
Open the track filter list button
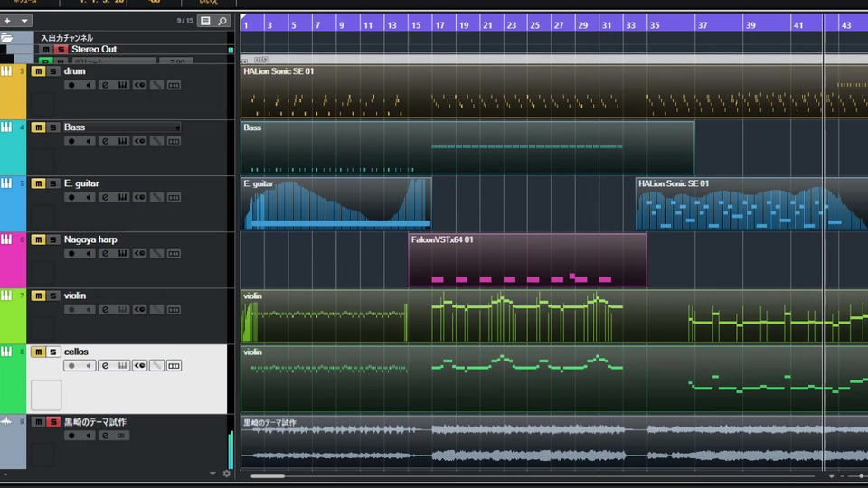[x=205, y=21]
